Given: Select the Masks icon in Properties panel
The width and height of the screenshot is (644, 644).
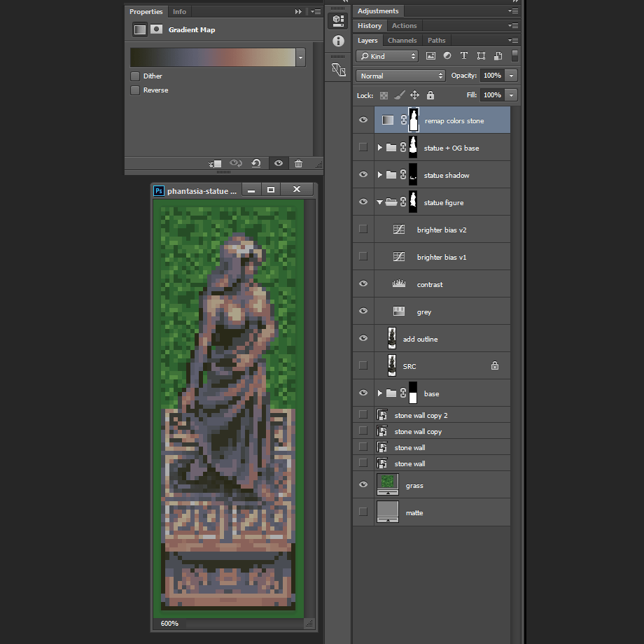Looking at the screenshot, I should [157, 29].
